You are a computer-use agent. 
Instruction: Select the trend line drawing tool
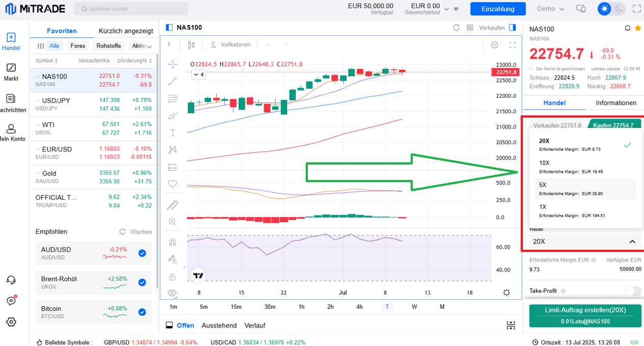point(173,81)
